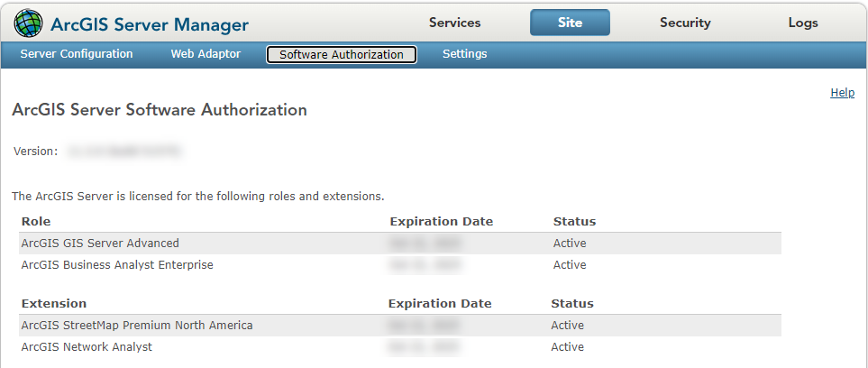Click Expiration Date header in Role table
Viewport: 868px width, 368px height.
point(441,222)
